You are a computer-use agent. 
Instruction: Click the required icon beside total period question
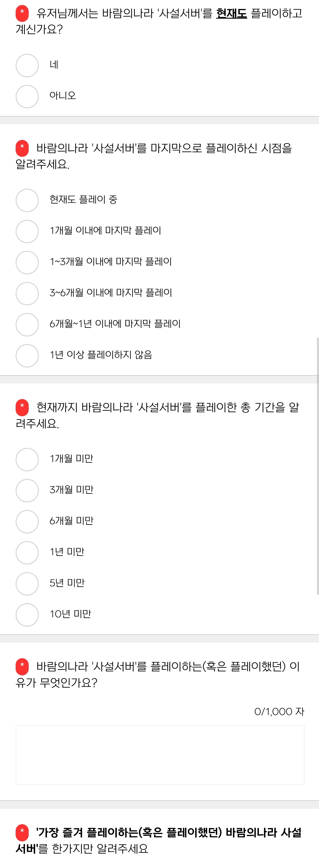[22, 407]
